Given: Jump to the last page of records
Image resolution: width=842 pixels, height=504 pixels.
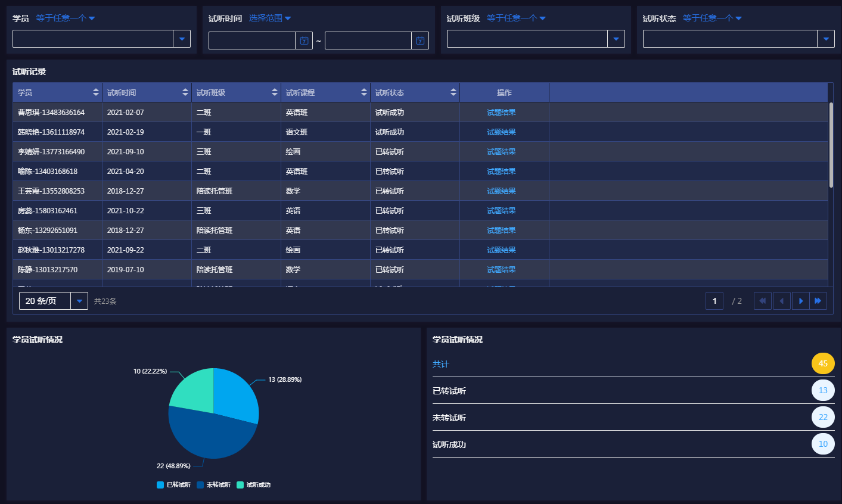Looking at the screenshot, I should [818, 301].
